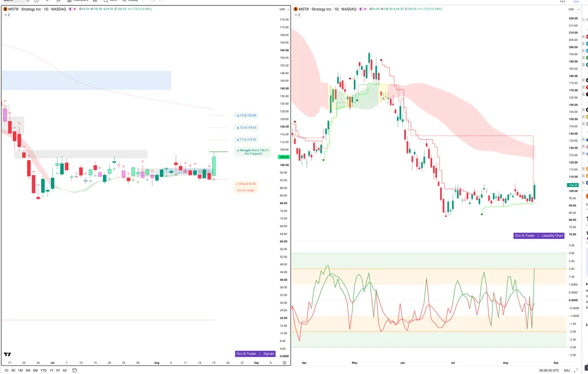Open USD currency dropdown on left chart

tap(283, 9)
